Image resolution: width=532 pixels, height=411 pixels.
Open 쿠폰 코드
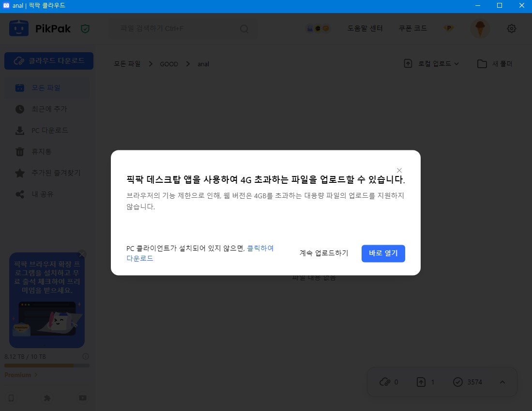(x=412, y=28)
